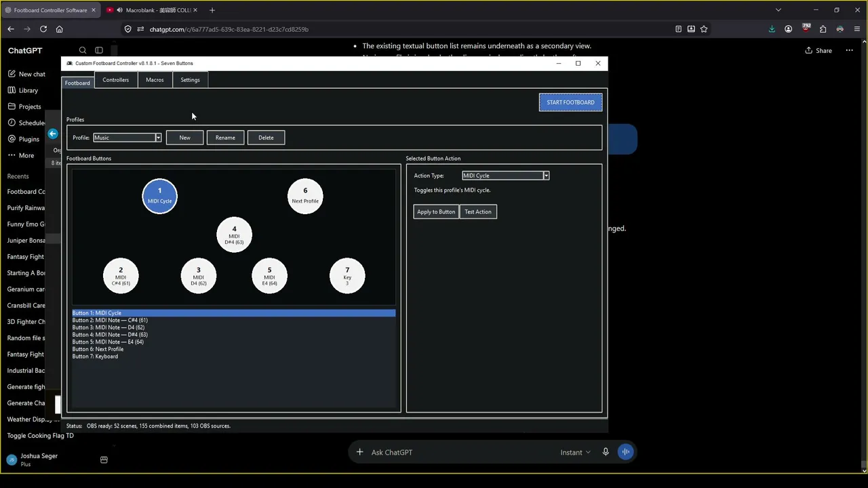This screenshot has height=488, width=868.
Task: Open the Instant model selector dropdown
Action: click(575, 452)
